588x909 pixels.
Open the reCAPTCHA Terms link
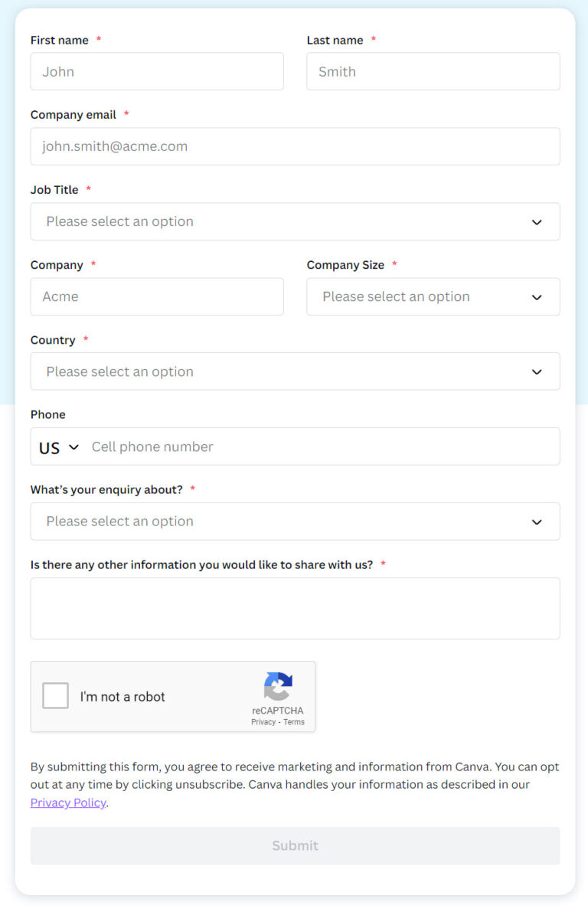pyautogui.click(x=294, y=721)
